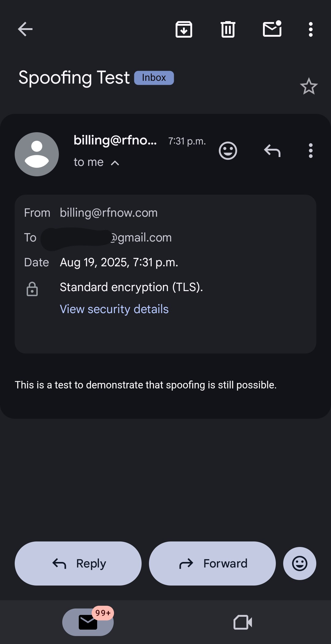Mark email as unread with the envelope icon
Viewport: 331px width, 644px height.
click(272, 29)
